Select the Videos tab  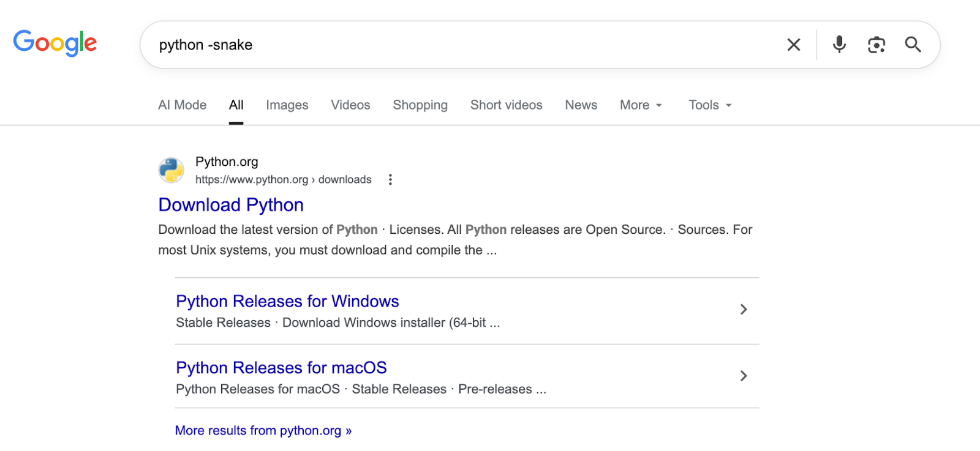tap(350, 105)
